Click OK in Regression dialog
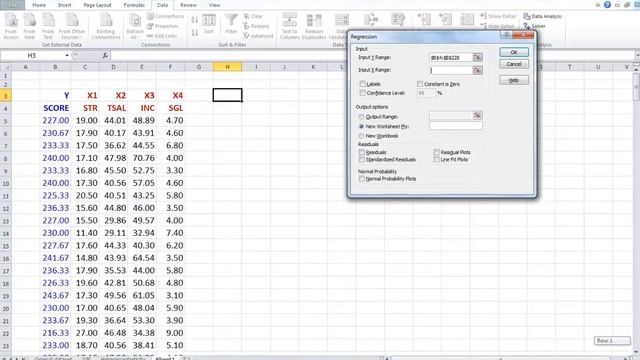 [x=514, y=52]
